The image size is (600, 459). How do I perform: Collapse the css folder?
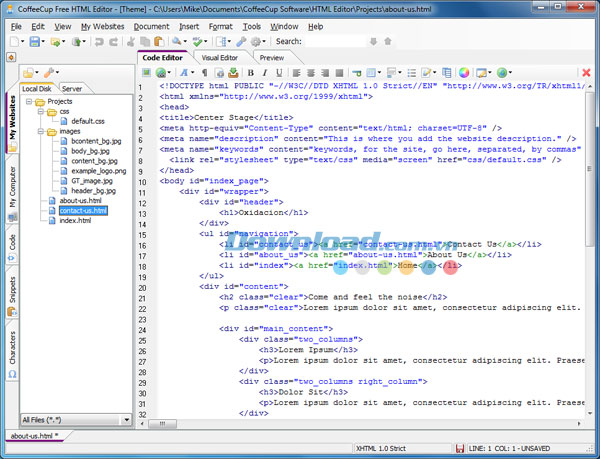coord(41,111)
